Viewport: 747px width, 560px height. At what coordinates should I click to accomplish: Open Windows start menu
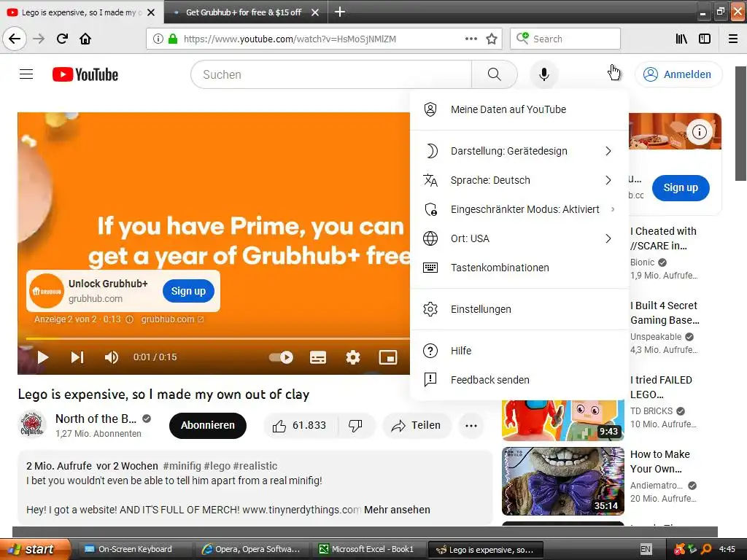point(35,549)
